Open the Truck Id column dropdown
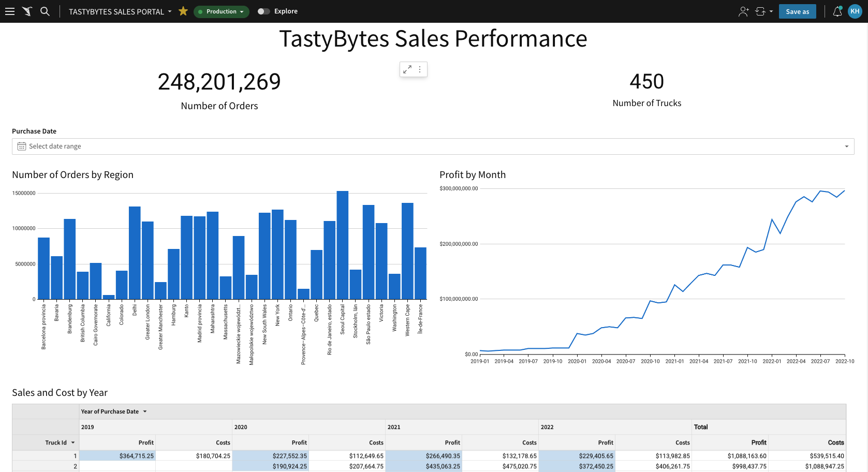 [73, 443]
